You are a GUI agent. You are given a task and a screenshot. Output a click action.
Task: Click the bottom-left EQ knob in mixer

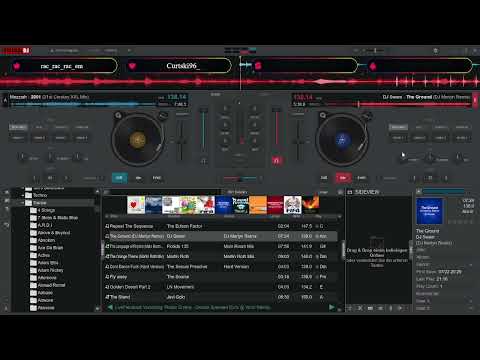[225, 141]
